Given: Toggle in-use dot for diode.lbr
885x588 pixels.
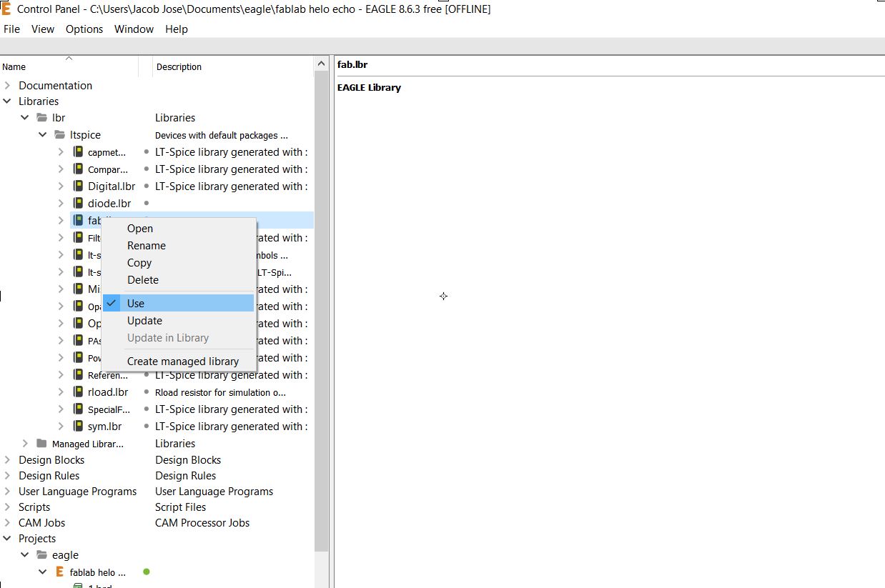Looking at the screenshot, I should pos(147,203).
